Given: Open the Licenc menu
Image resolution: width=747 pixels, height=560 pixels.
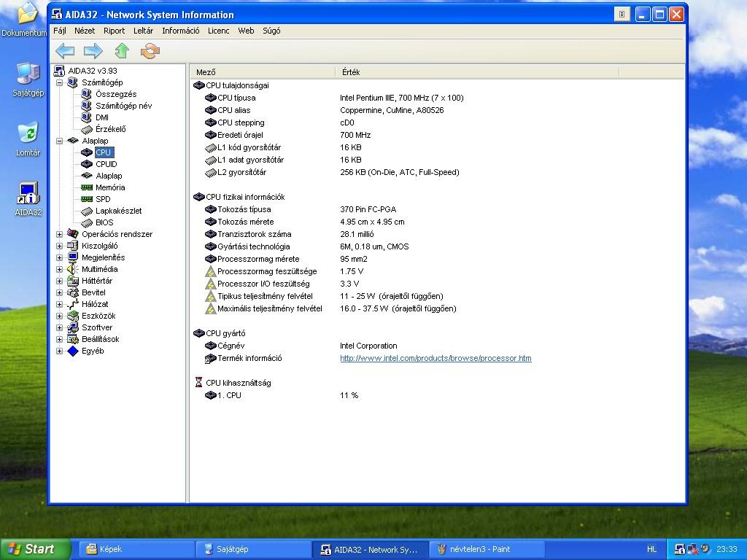Looking at the screenshot, I should click(x=218, y=31).
